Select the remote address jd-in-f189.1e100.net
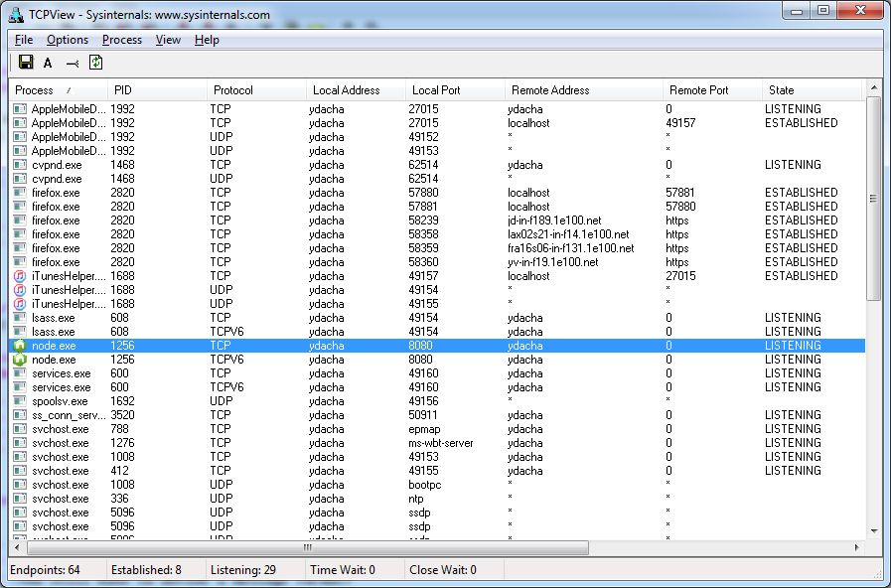 pos(554,220)
